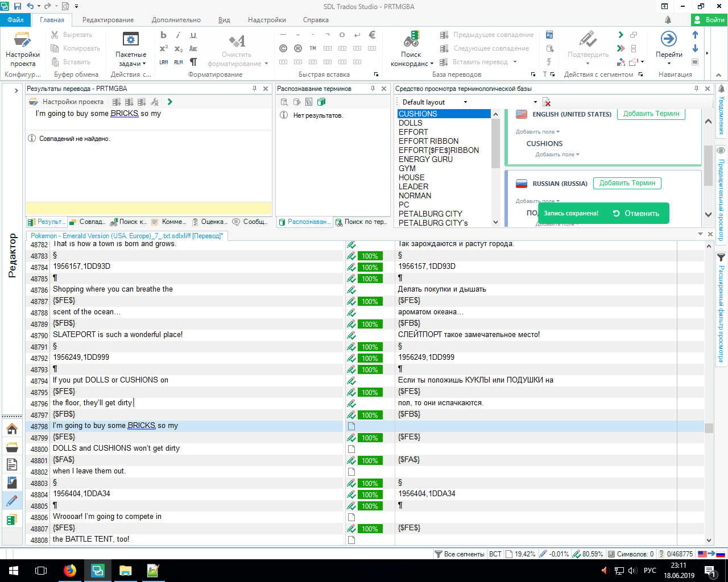
Task: Expand the Подтвердить dropdown arrow
Action: pos(588,64)
